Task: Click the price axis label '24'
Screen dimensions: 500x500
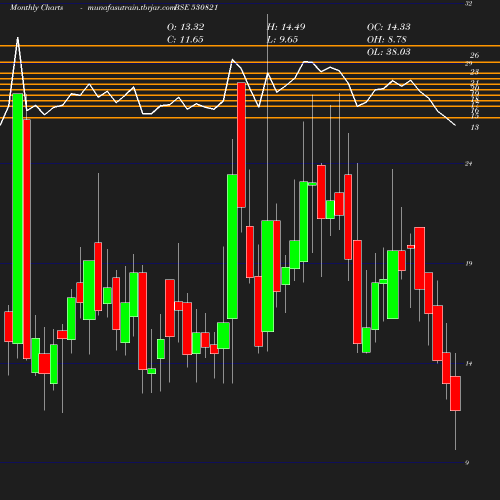Action: click(469, 163)
